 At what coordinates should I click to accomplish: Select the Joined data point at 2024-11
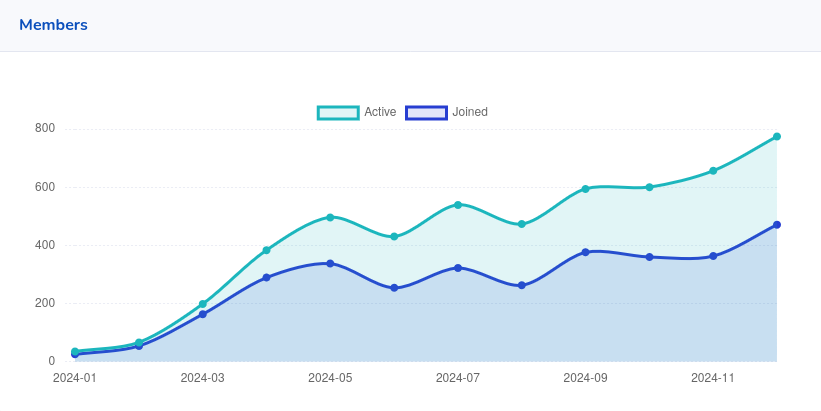713,256
